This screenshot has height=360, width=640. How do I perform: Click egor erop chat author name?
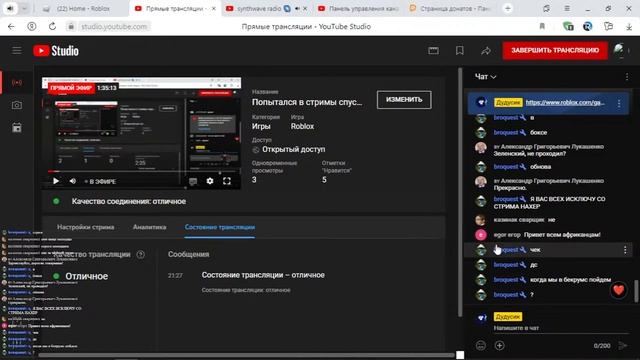tap(507, 235)
